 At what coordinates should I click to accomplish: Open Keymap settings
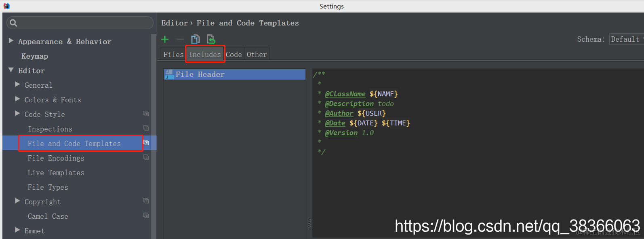35,56
